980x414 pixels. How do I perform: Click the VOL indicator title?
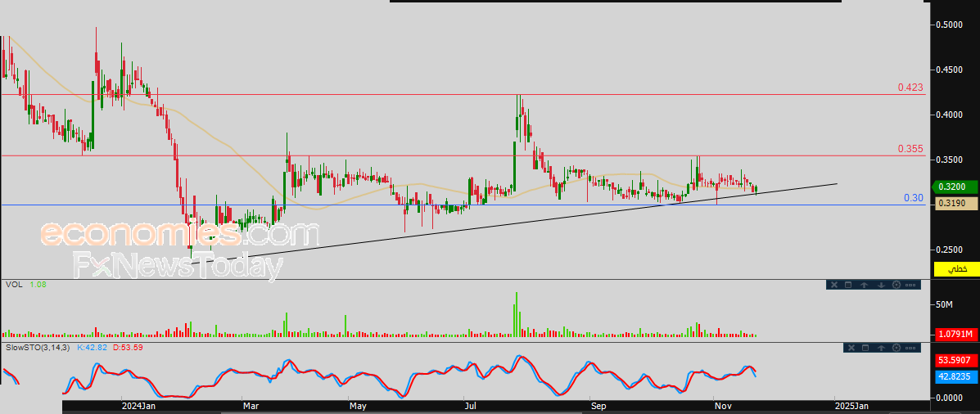13,284
